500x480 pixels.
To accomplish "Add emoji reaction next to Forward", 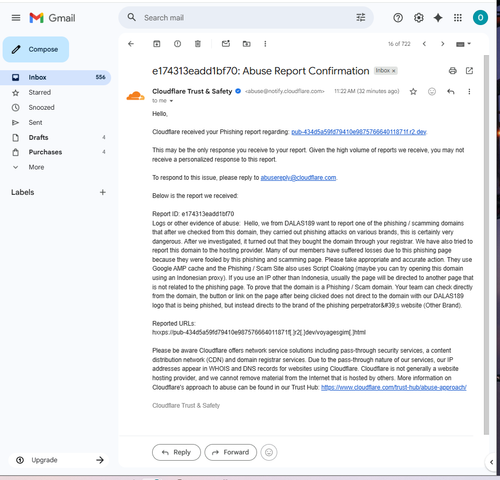I will point(269,452).
